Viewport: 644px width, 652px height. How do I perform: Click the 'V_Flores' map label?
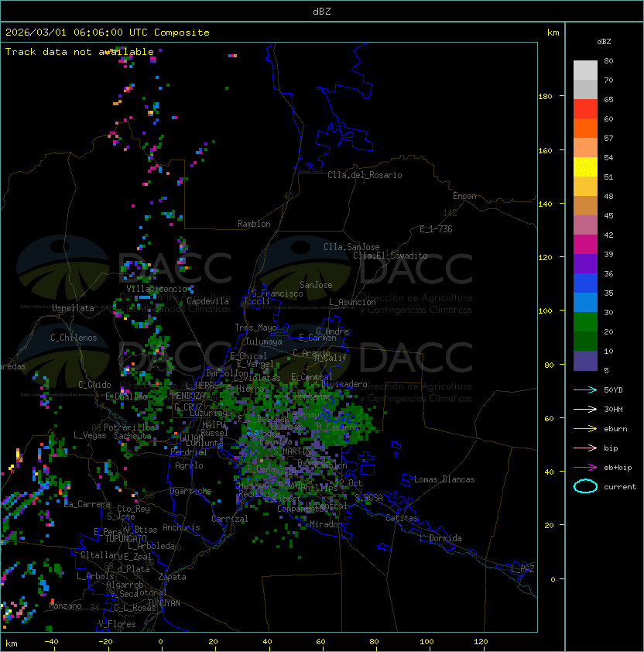(117, 624)
